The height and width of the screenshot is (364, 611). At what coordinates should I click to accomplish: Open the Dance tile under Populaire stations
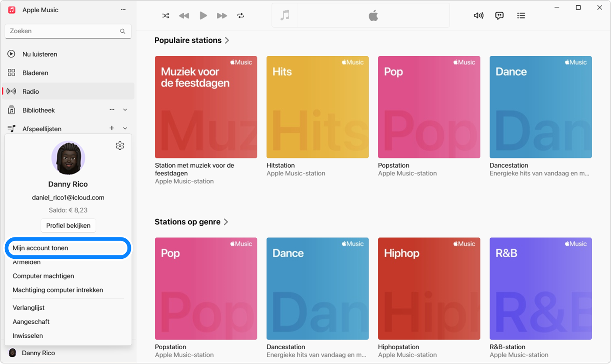click(x=541, y=107)
